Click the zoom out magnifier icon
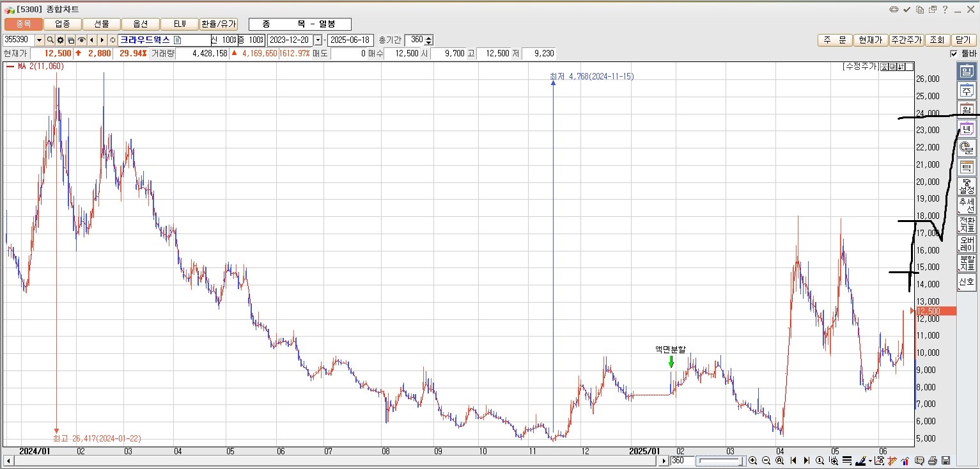 point(766,461)
